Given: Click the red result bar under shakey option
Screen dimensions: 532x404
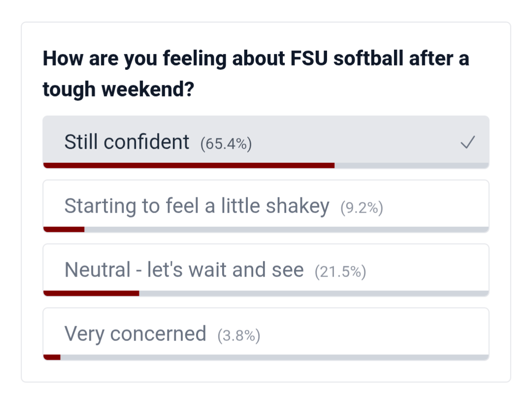Looking at the screenshot, I should pyautogui.click(x=64, y=229).
